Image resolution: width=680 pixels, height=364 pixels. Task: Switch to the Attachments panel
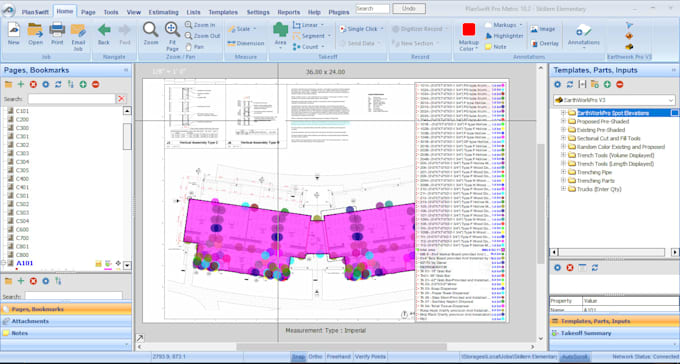pyautogui.click(x=66, y=321)
